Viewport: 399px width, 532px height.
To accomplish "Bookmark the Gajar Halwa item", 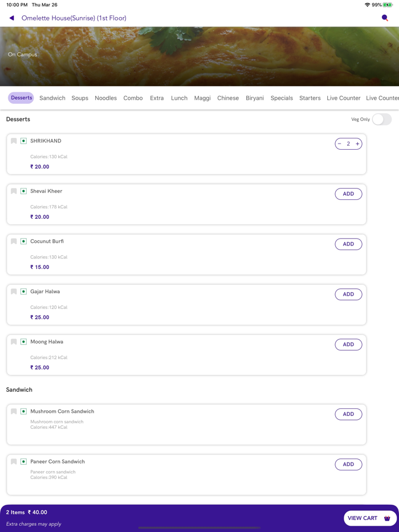I will (14, 291).
